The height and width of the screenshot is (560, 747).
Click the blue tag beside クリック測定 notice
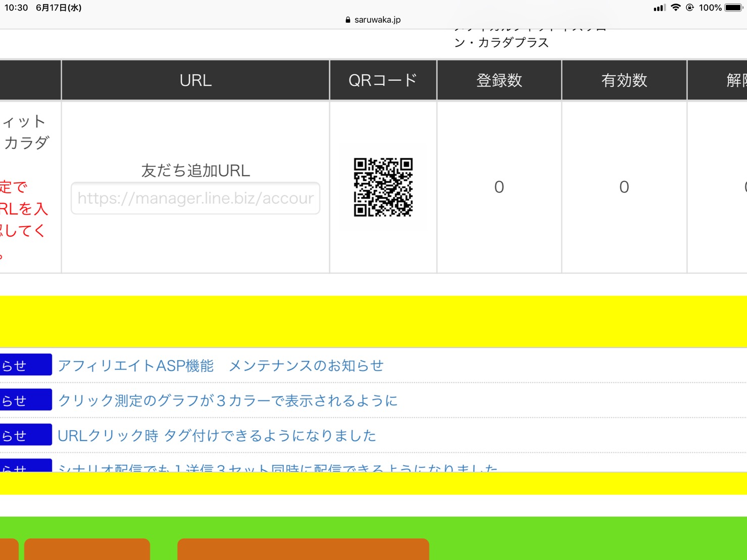tap(25, 399)
